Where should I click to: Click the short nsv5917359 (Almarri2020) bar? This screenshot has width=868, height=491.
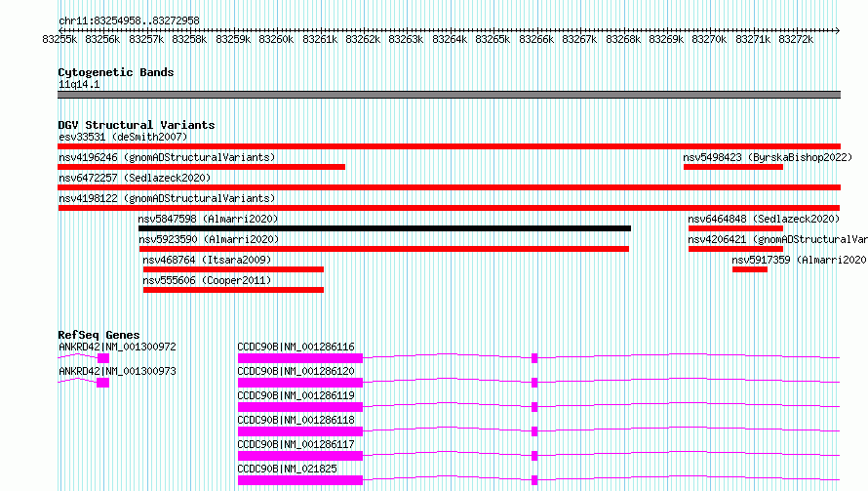pyautogui.click(x=750, y=269)
